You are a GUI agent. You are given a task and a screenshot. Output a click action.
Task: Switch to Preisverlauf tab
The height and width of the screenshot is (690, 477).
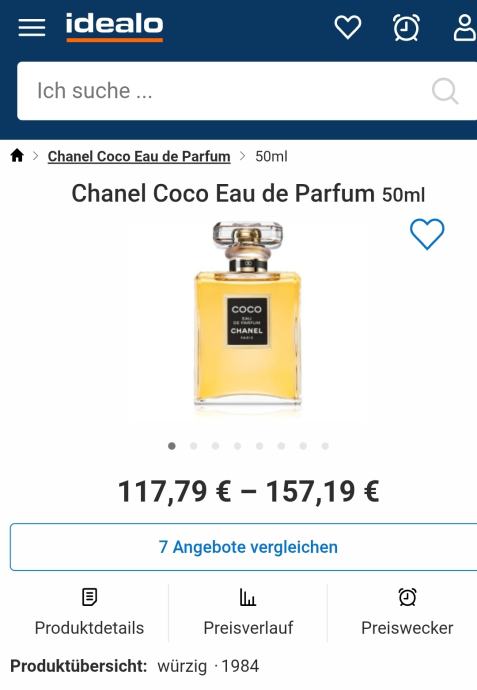(x=248, y=613)
